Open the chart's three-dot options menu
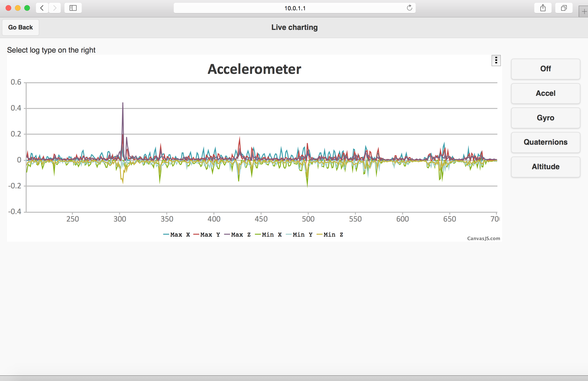This screenshot has height=381, width=588. pyautogui.click(x=496, y=61)
